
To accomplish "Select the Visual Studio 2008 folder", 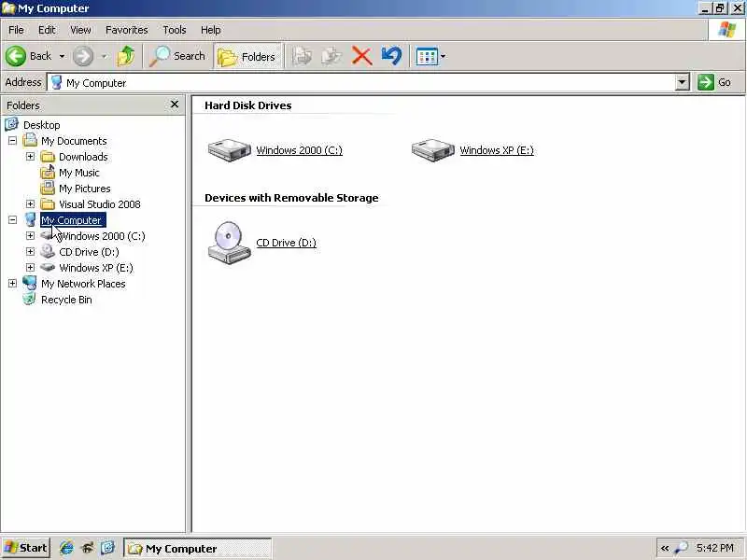I will [100, 204].
